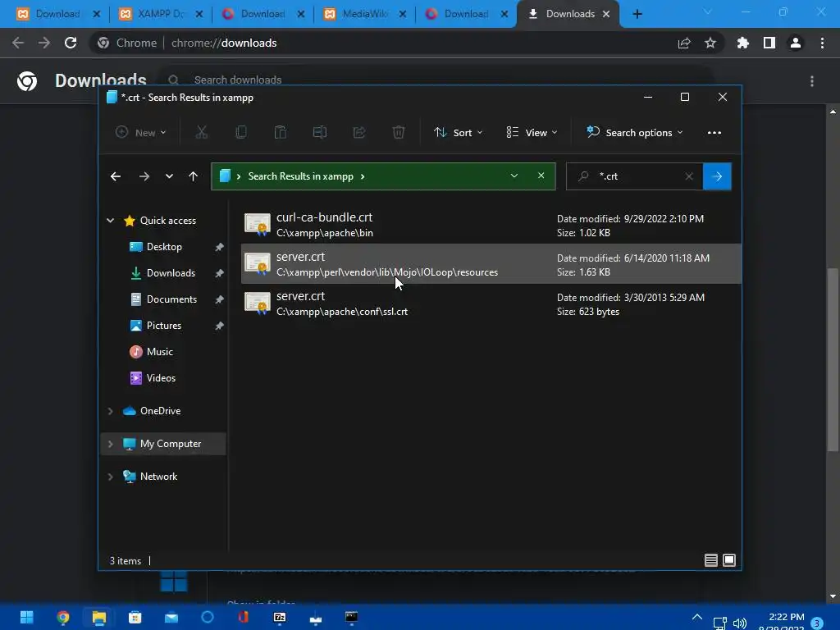Screen dimensions: 840x630
Task: Open Chrome side panel icon
Action: [x=769, y=43]
